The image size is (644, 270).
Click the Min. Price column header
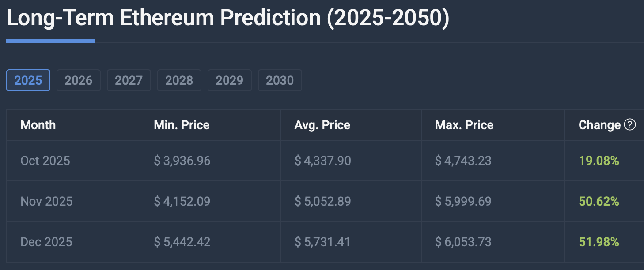182,125
